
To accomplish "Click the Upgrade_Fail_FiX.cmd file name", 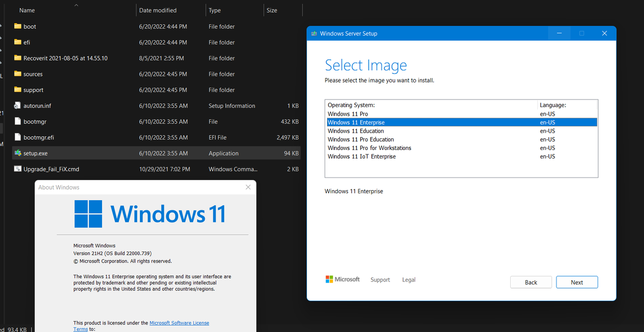I will click(x=51, y=170).
